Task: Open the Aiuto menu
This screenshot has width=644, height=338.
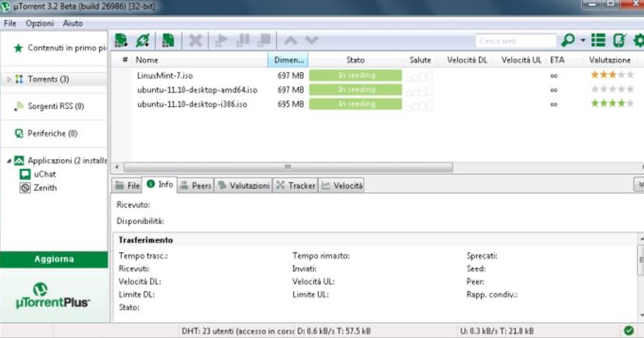Action: [x=73, y=23]
